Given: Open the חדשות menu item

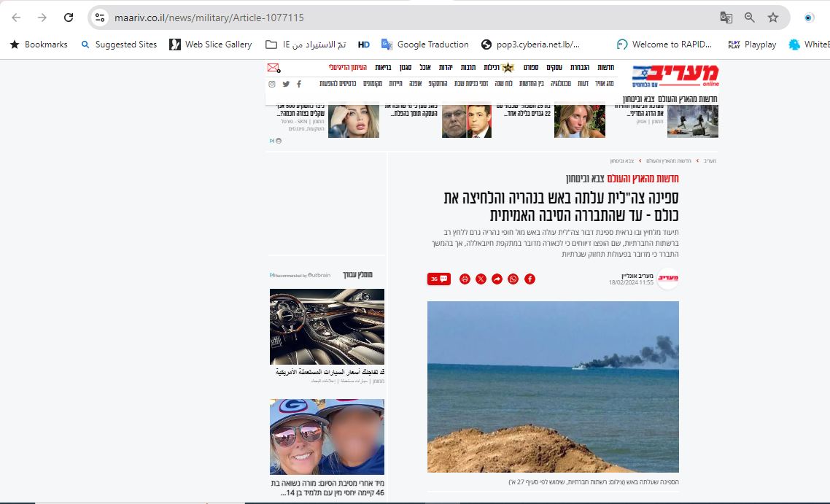Looking at the screenshot, I should (606, 68).
